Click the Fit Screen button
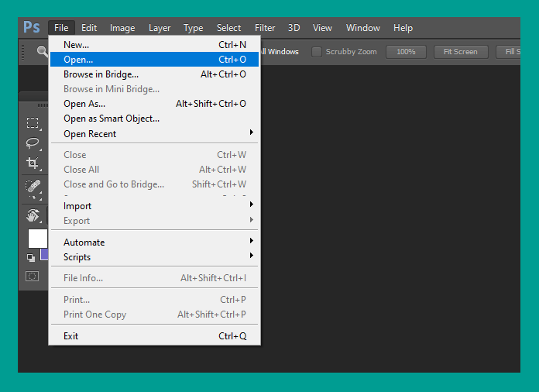 (x=461, y=52)
